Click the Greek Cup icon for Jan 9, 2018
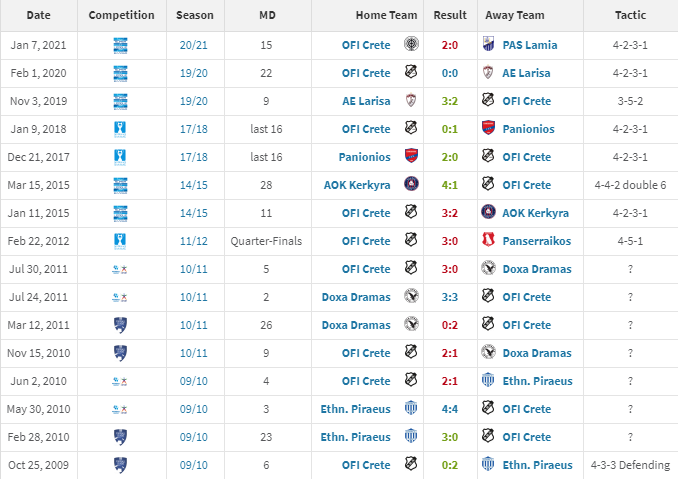Viewport: 678px width, 479px height. 120,129
